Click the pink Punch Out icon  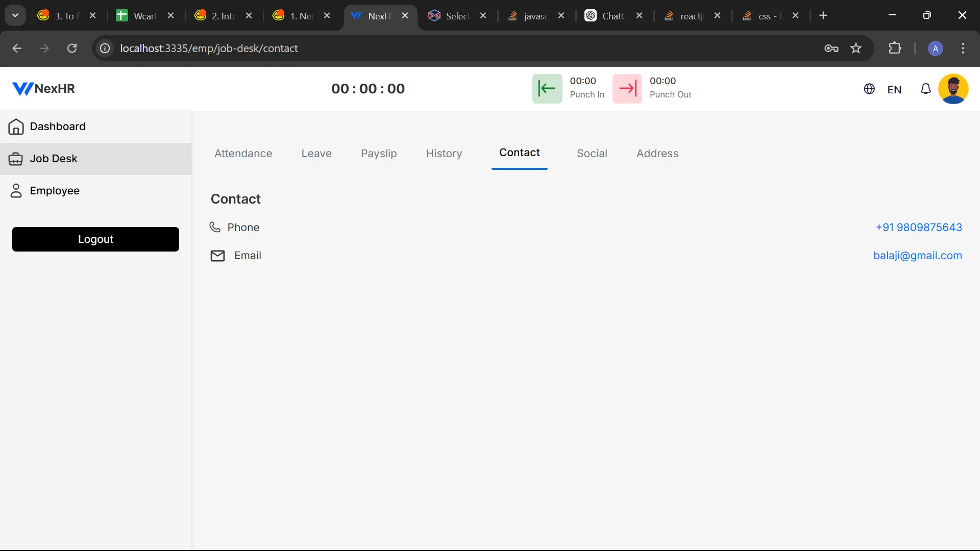click(x=627, y=88)
